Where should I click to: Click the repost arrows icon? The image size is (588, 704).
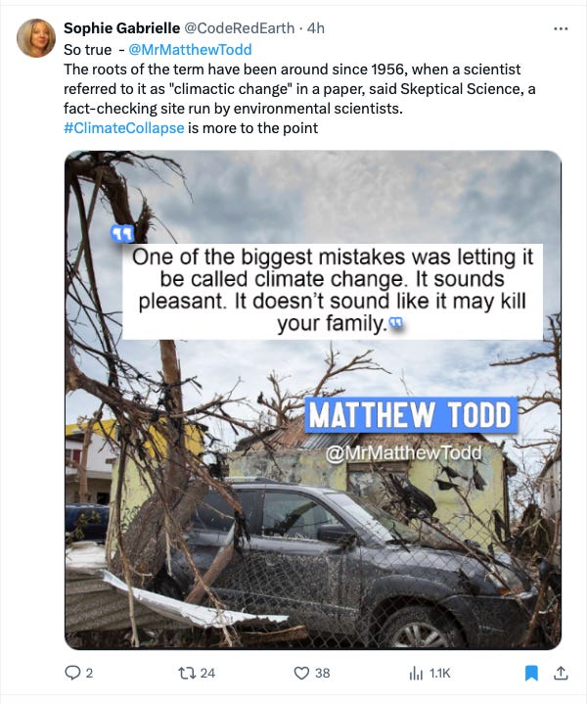click(x=185, y=673)
